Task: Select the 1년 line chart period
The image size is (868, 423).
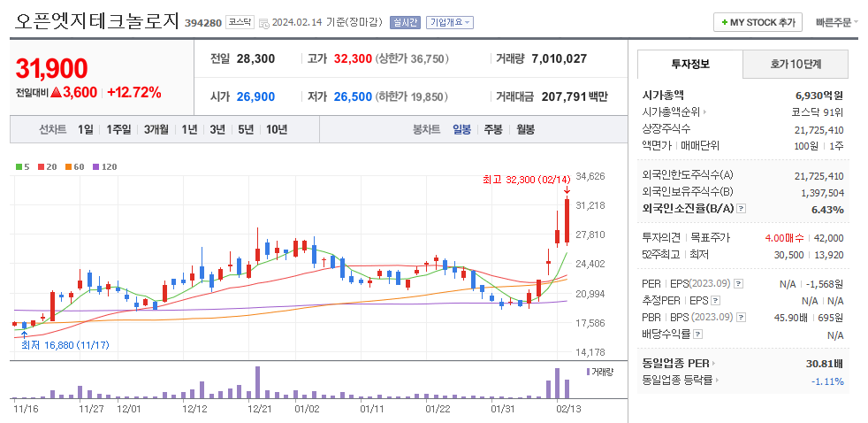Action: pos(189,130)
